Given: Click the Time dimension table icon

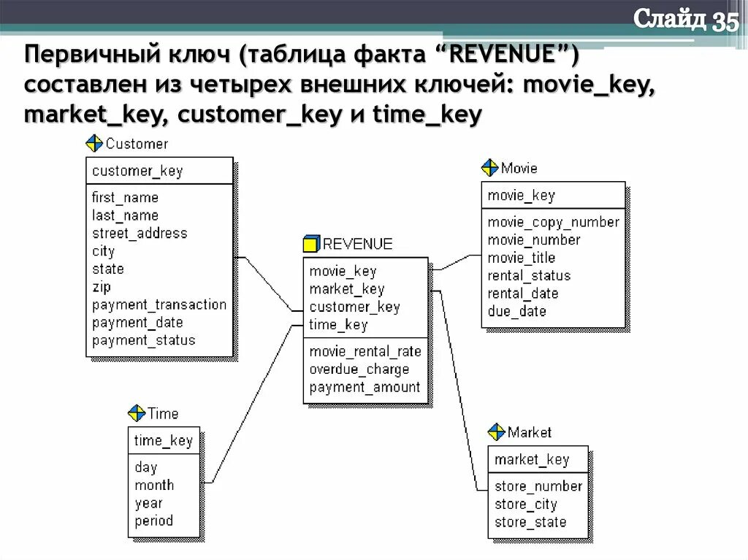Looking at the screenshot, I should click(x=137, y=413).
